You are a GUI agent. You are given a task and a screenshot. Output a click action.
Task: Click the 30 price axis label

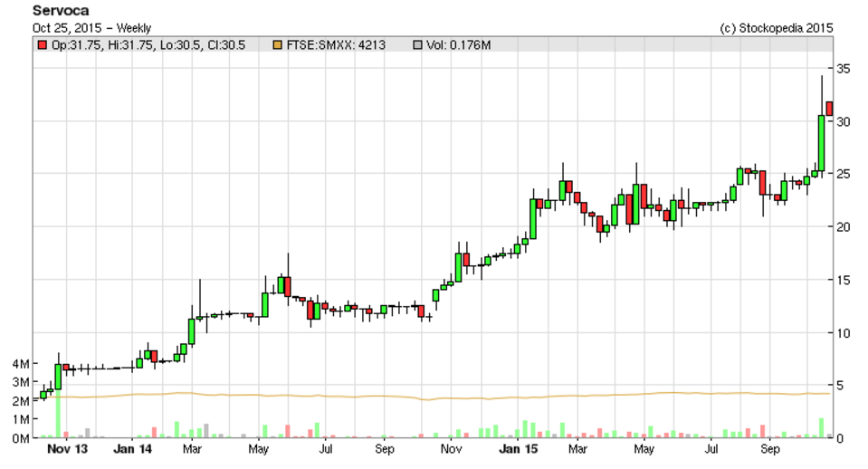pos(843,122)
